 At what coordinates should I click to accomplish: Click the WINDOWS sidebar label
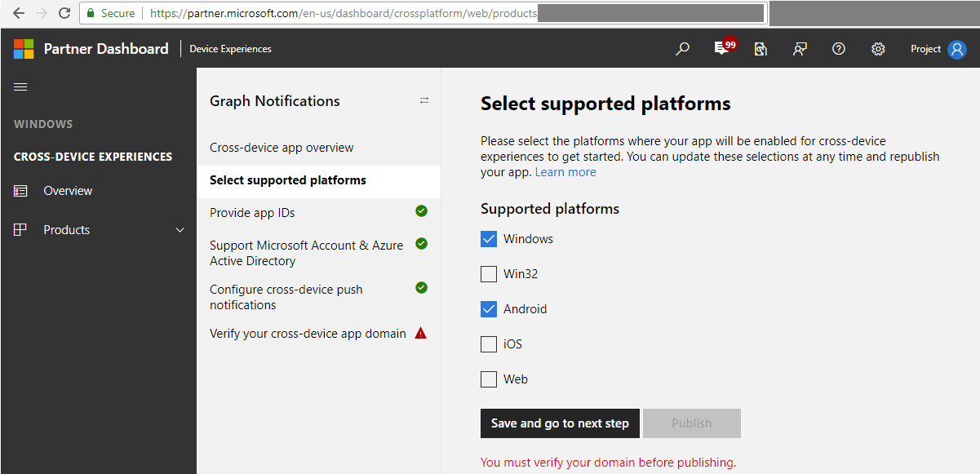(43, 124)
